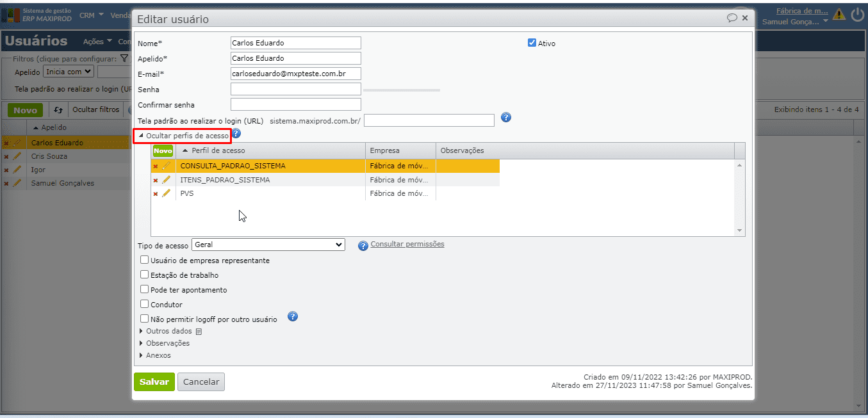Enable Estação de trabalho checkbox
868x418 pixels.
pos(144,275)
